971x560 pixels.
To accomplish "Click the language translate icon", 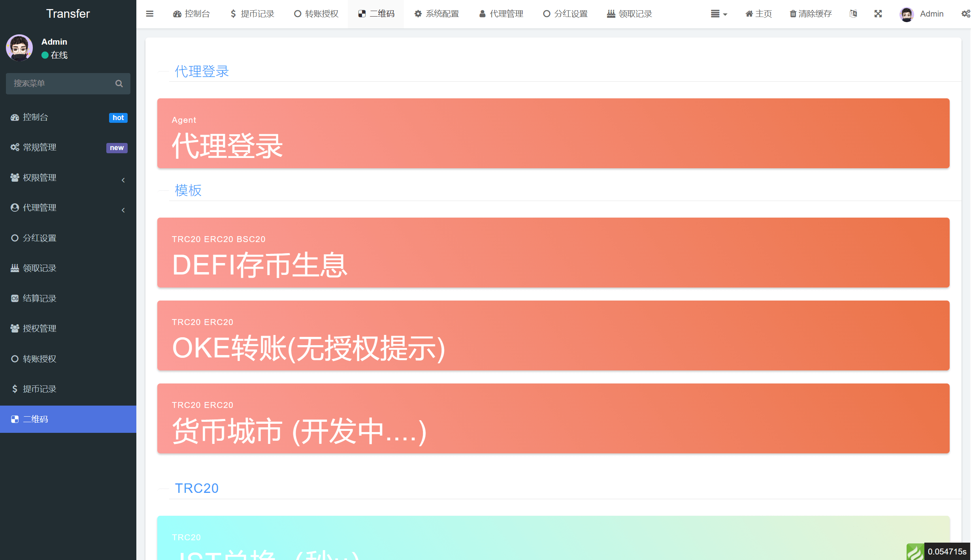I will (x=853, y=14).
